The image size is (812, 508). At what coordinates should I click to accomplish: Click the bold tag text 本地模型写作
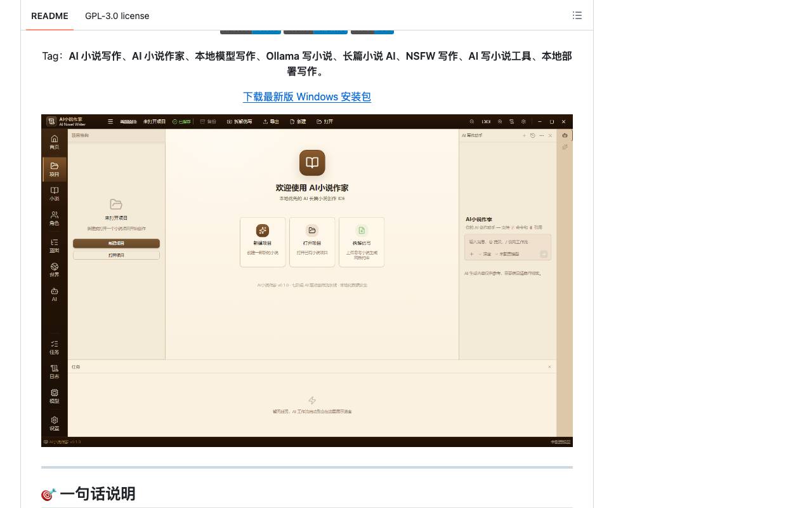(x=225, y=56)
